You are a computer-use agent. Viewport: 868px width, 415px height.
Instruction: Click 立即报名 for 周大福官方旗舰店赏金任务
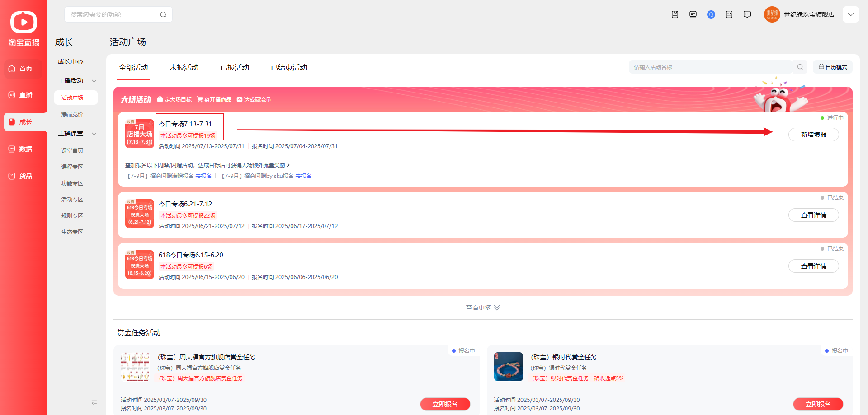[445, 404]
